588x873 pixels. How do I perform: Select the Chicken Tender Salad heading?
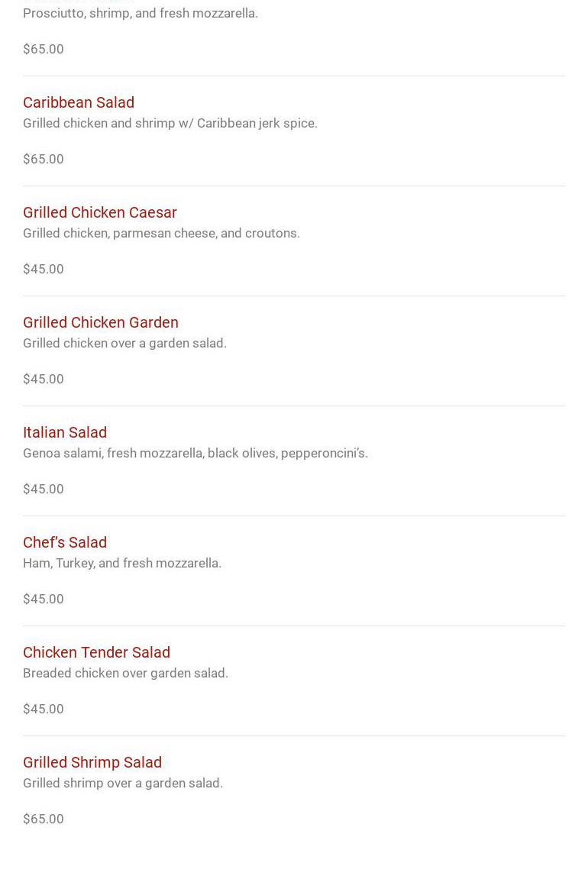coord(96,652)
